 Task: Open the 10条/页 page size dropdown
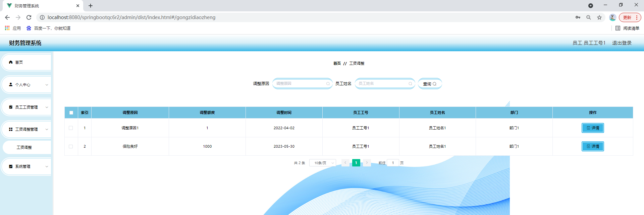(x=322, y=163)
